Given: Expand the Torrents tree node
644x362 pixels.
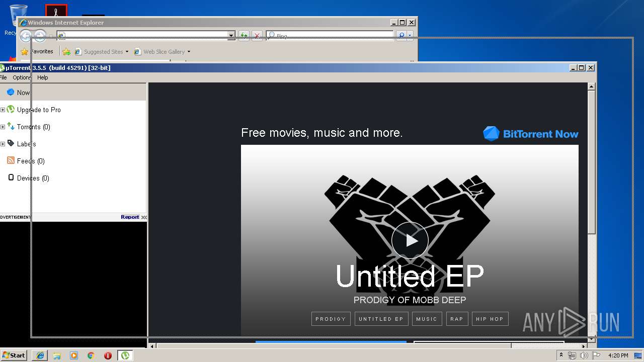Looking at the screenshot, I should pos(3,127).
